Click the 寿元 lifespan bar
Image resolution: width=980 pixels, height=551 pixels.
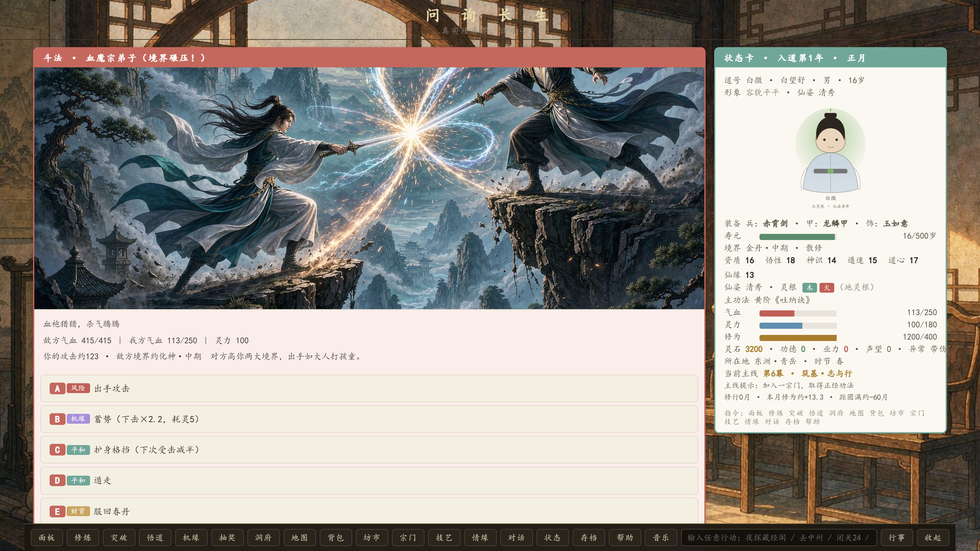pyautogui.click(x=798, y=237)
